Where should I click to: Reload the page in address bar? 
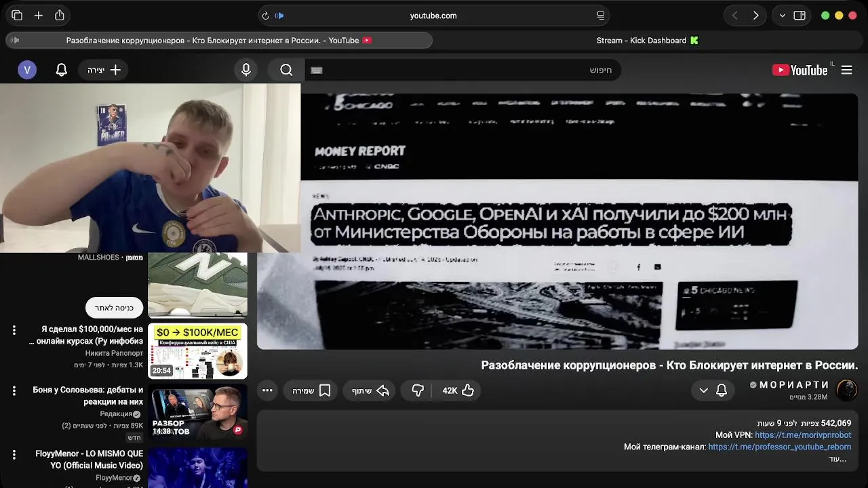pos(265,16)
